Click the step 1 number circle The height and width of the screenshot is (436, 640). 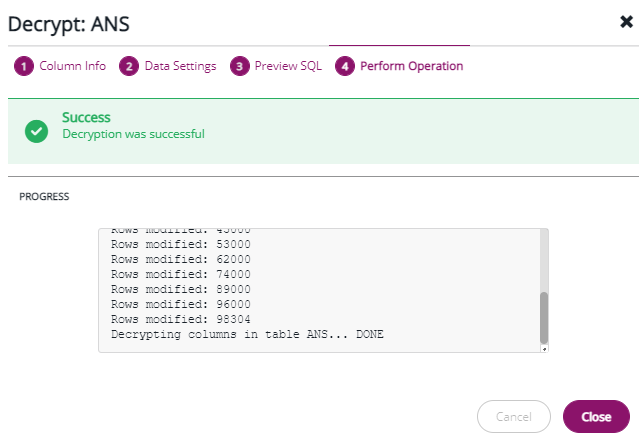coord(23,66)
